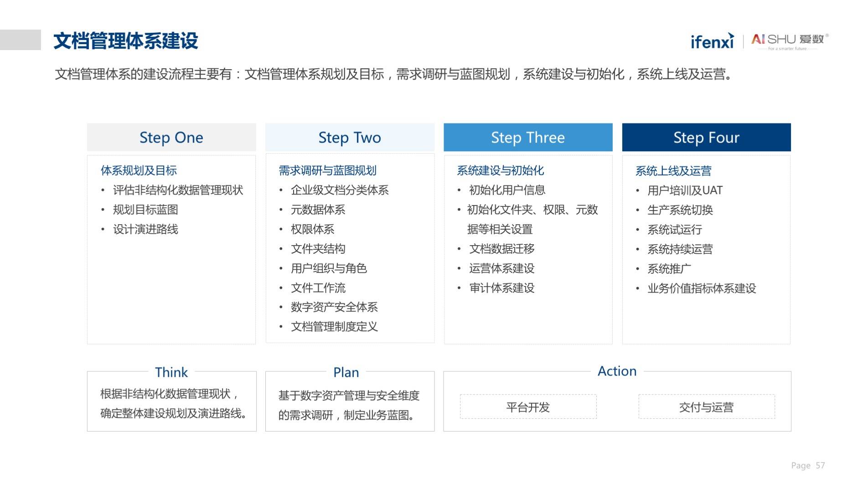Click the Plan label
The width and height of the screenshot is (868, 488).
346,372
